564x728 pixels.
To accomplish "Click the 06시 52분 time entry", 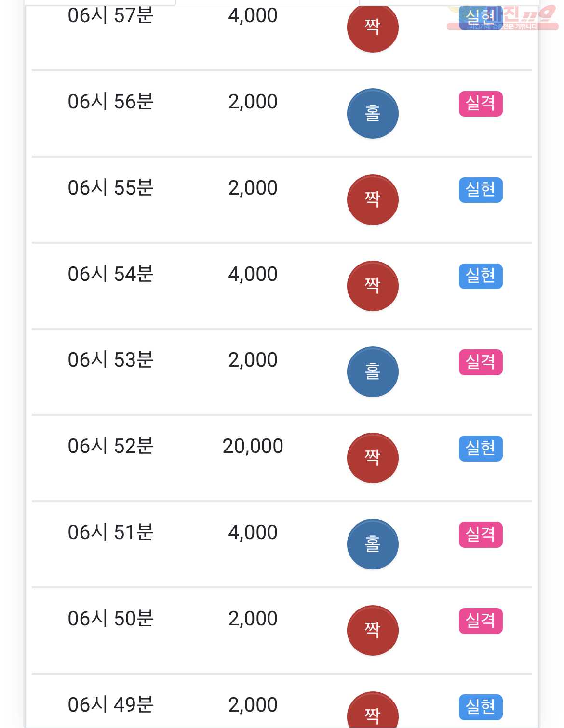I will [110, 446].
